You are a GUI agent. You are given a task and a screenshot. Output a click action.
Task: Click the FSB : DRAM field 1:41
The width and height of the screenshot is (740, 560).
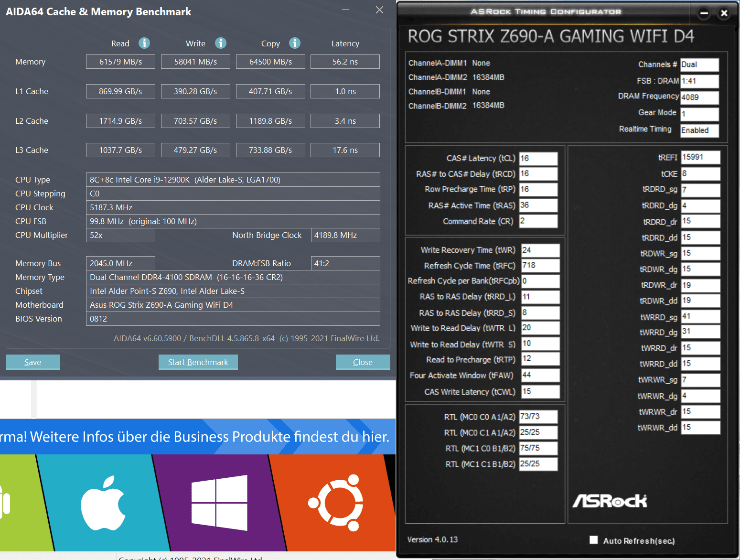[699, 81]
